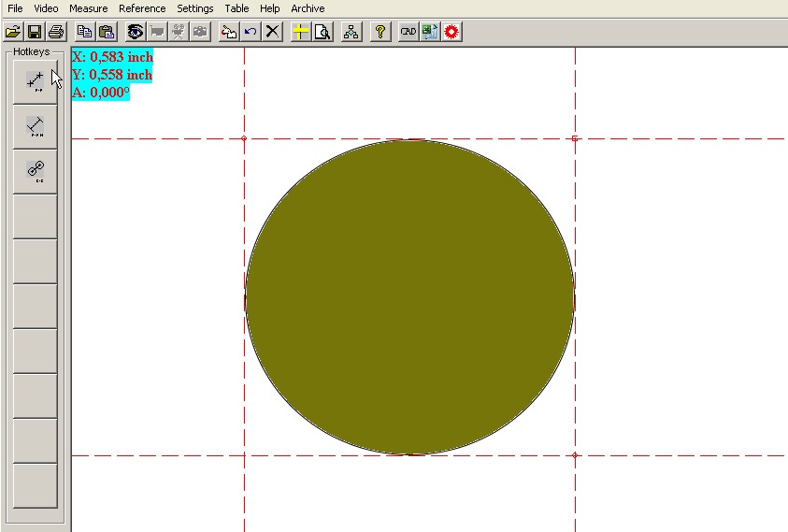Screen dimensions: 788x532
Task: Click the eye view icon
Action: pyautogui.click(x=135, y=32)
